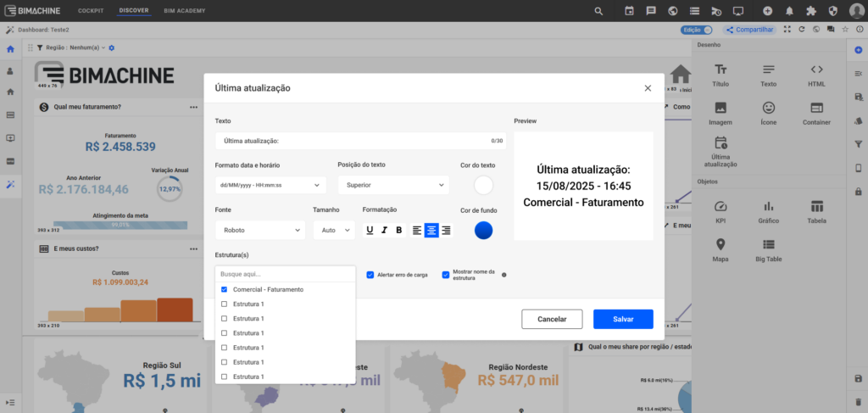Disable Alertar erro de carga checkbox
Viewport: 868px width, 413px height.
click(x=370, y=275)
